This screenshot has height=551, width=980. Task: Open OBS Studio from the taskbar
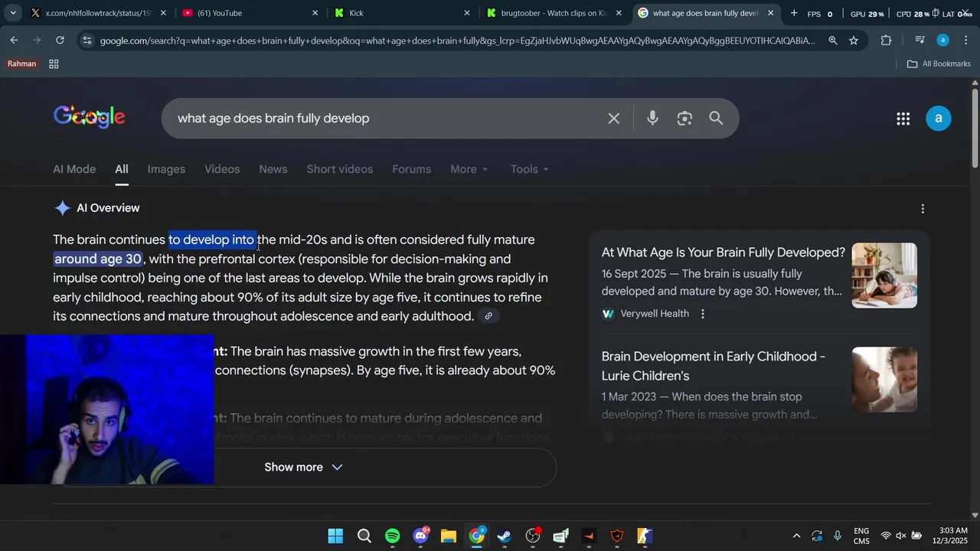533,536
